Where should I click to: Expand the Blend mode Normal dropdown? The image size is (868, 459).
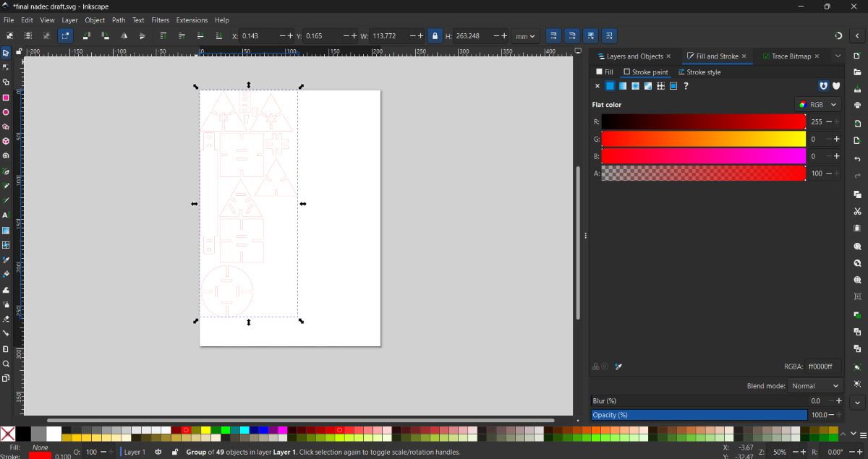(x=815, y=386)
